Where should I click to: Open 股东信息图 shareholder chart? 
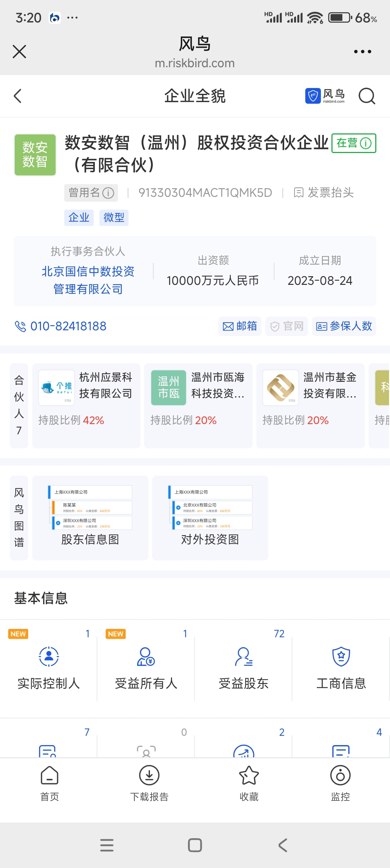(90, 518)
